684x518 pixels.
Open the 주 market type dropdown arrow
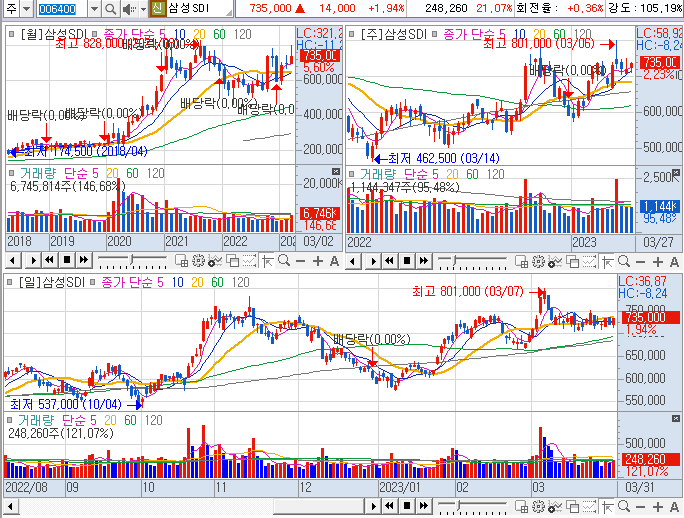(26, 8)
